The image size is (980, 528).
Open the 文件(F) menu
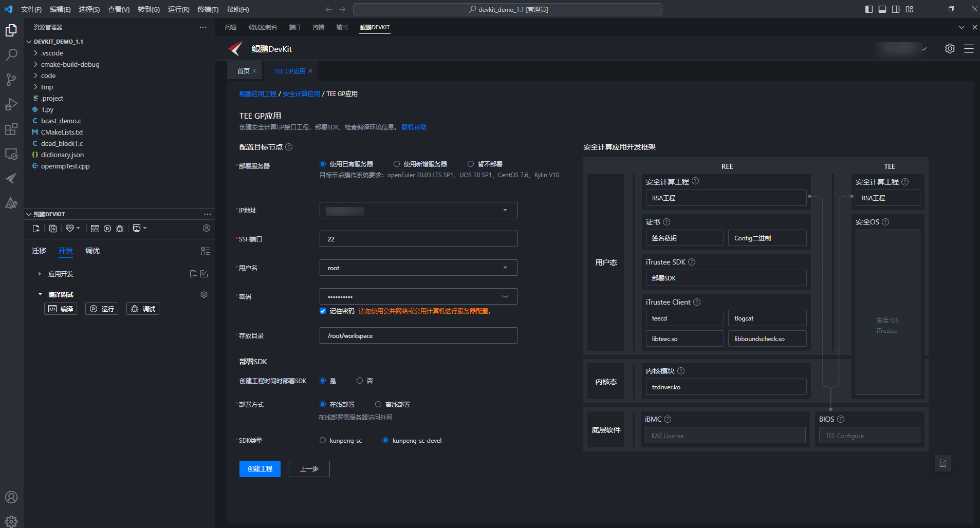click(31, 9)
